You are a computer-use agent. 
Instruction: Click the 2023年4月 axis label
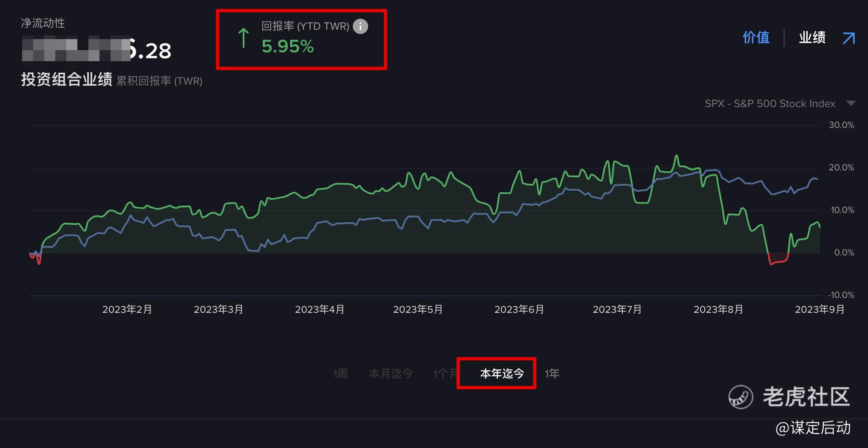pos(320,309)
